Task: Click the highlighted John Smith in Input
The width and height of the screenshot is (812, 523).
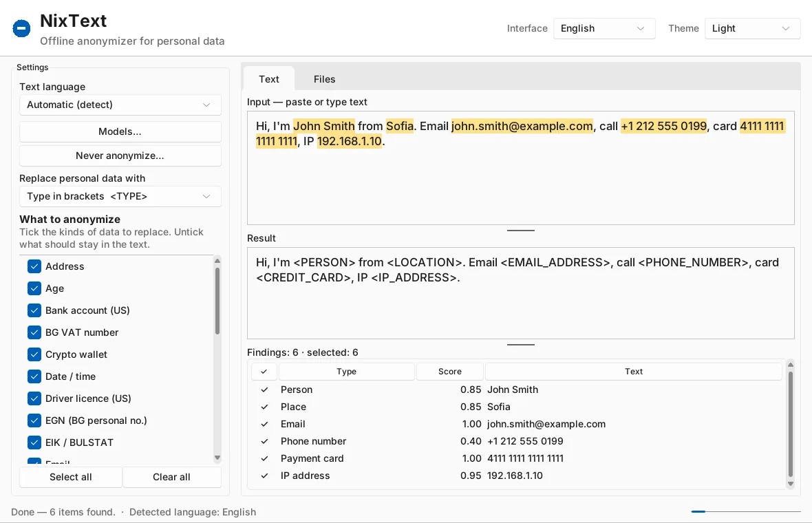Action: [323, 126]
